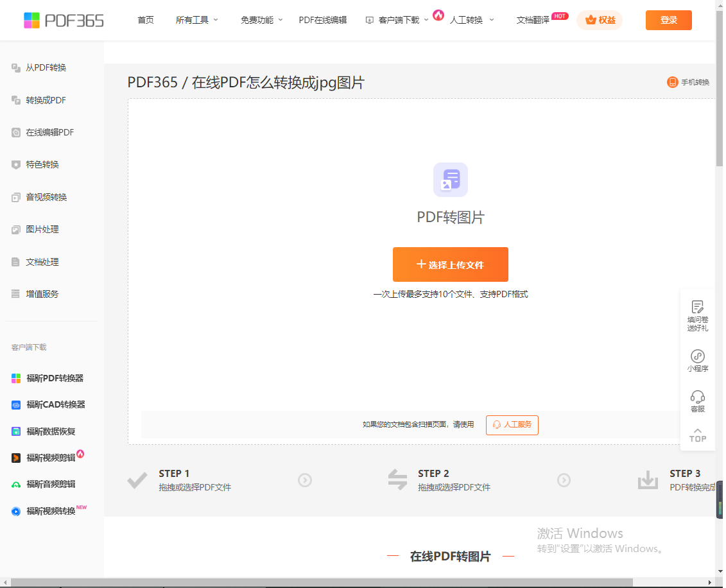Click the 图片处理 sidebar icon
726x588 pixels.
click(x=16, y=230)
